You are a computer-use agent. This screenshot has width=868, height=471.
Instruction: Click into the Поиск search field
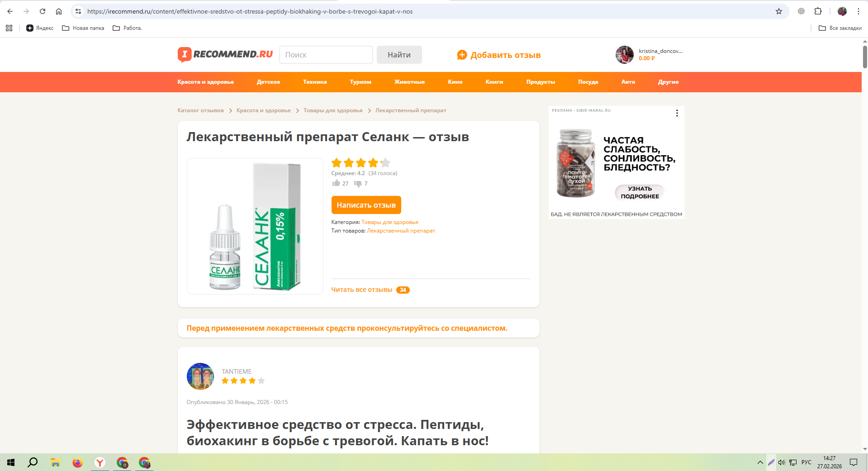click(x=326, y=55)
